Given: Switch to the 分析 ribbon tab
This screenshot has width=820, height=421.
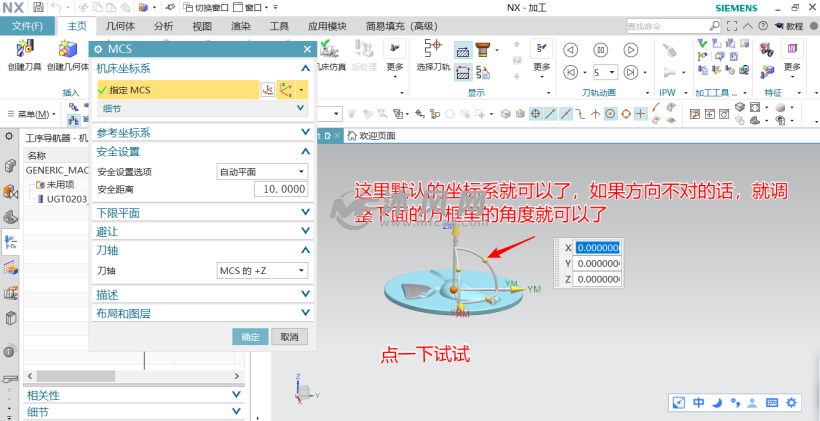Looking at the screenshot, I should click(164, 26).
